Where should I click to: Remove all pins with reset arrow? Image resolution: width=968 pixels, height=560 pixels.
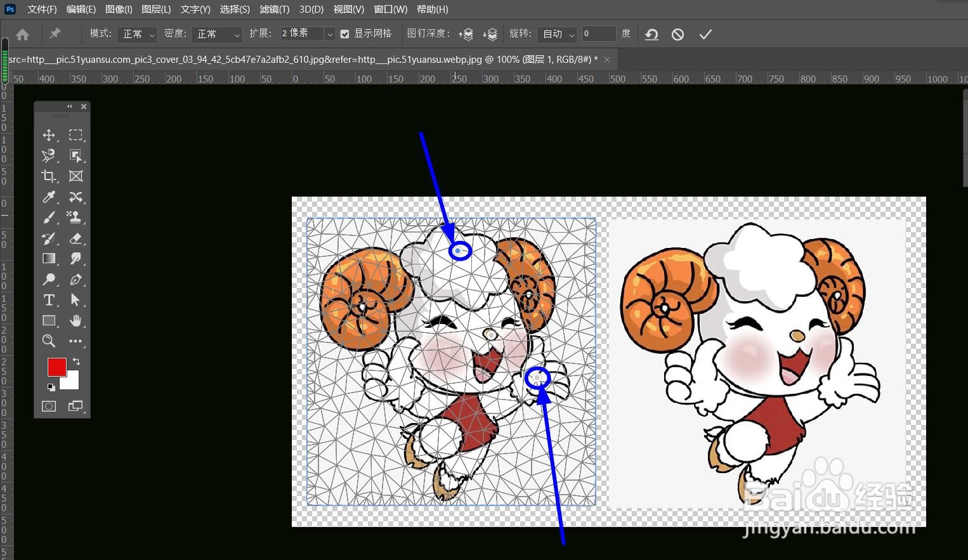651,34
